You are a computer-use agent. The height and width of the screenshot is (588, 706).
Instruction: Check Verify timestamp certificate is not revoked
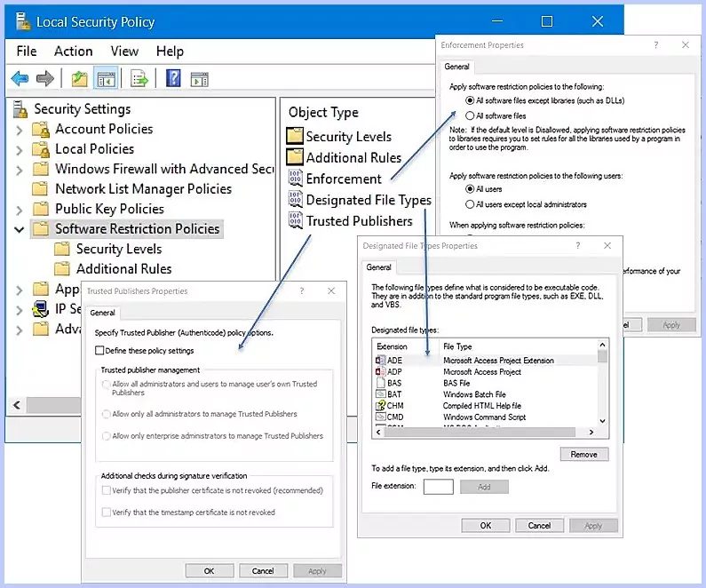[107, 512]
